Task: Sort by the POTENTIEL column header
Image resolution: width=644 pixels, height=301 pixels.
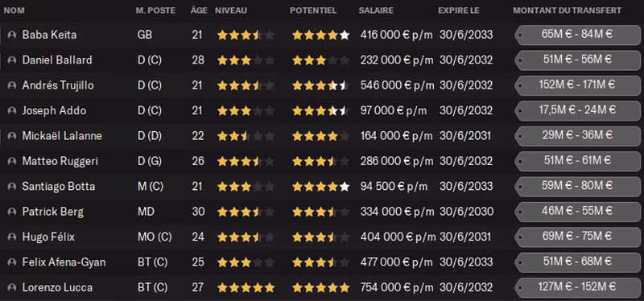Action: 313,10
